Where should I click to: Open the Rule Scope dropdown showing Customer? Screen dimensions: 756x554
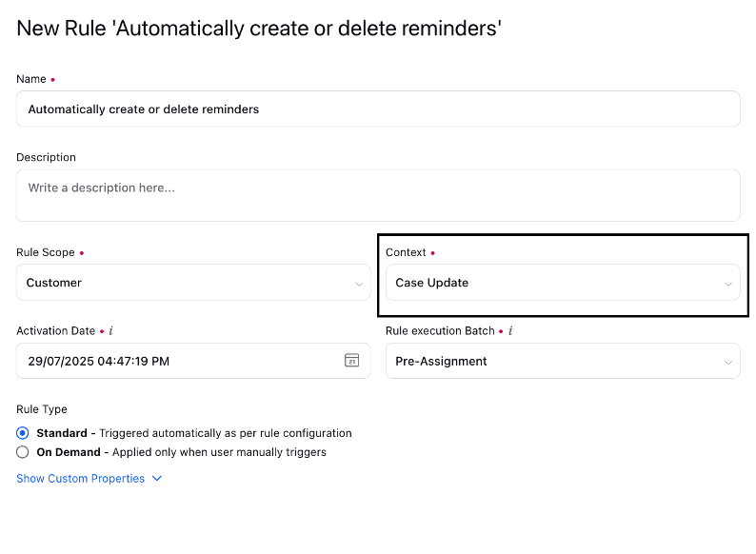(x=193, y=283)
